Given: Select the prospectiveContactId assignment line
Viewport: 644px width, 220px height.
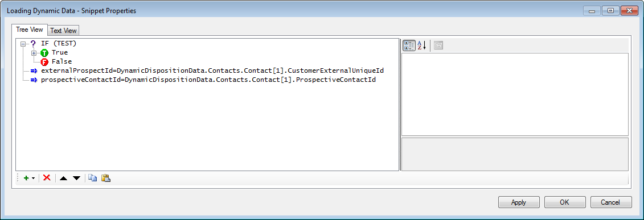Looking at the screenshot, I should (208, 80).
